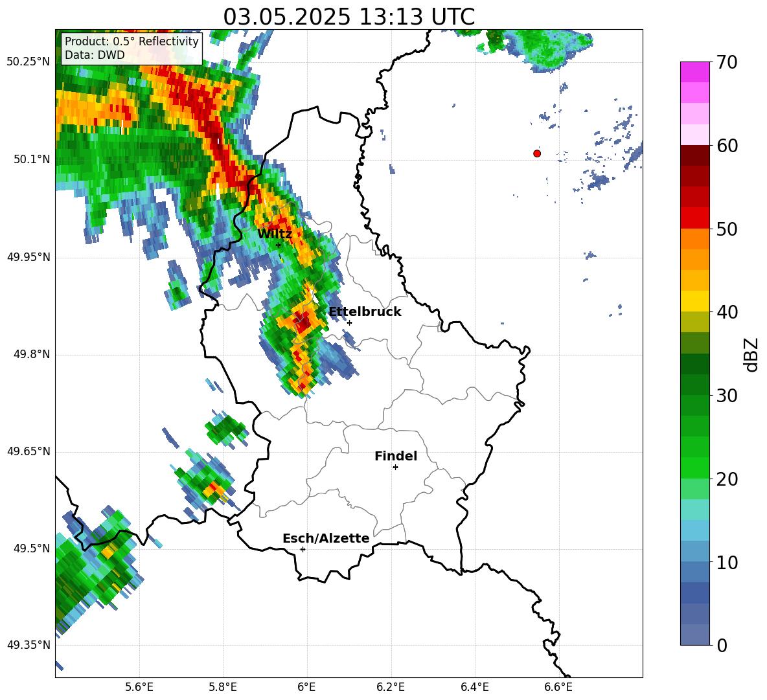Click the dBZ colorbar axis label
Image resolution: width=767 pixels, height=700 pixels.
pyautogui.click(x=751, y=354)
